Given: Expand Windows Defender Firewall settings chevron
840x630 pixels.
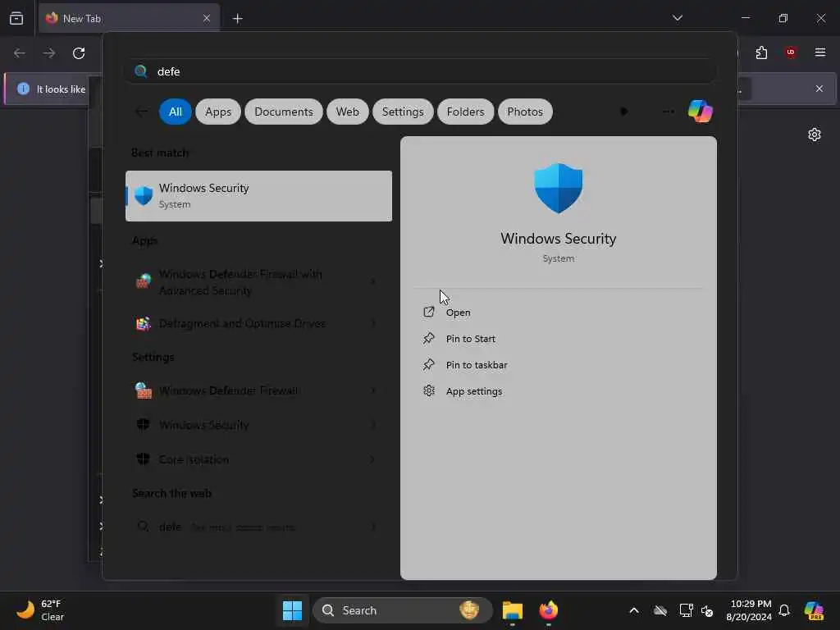Looking at the screenshot, I should 373,390.
